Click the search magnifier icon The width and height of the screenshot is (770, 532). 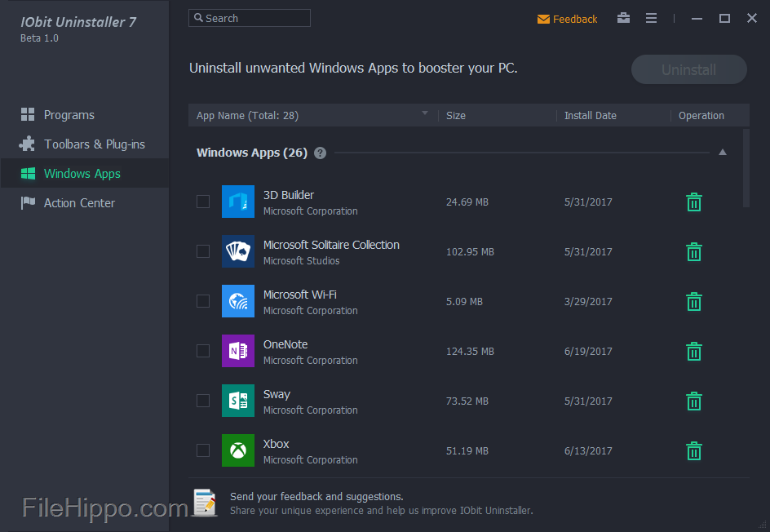(x=198, y=18)
